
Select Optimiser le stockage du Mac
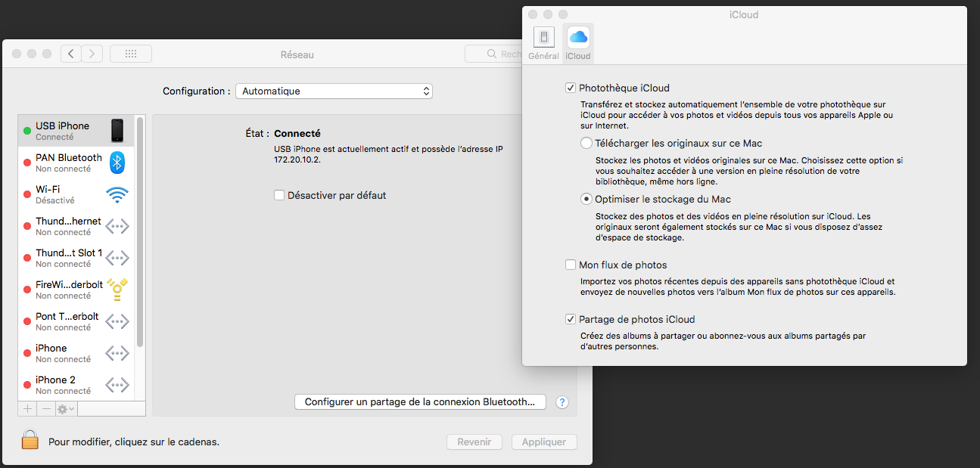586,200
